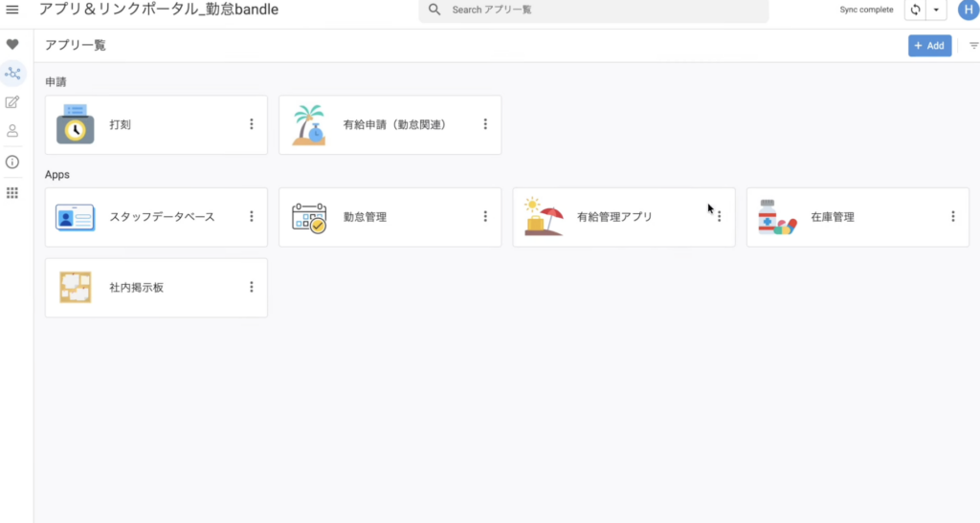Open options menu for 打刻 card
This screenshot has height=523, width=980.
(252, 124)
